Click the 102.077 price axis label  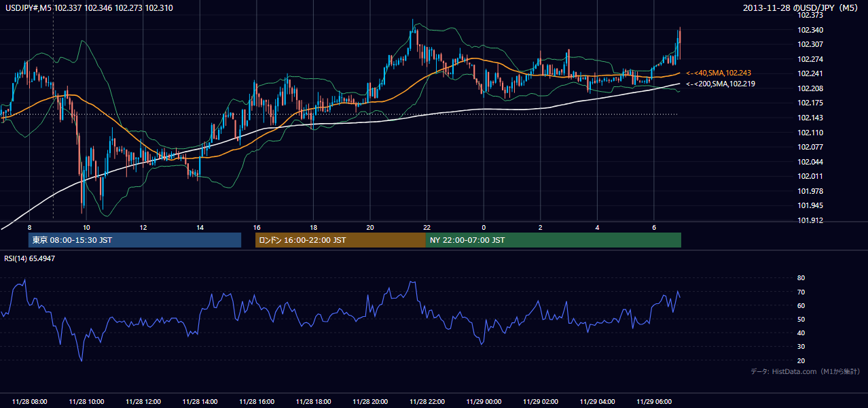click(810, 147)
